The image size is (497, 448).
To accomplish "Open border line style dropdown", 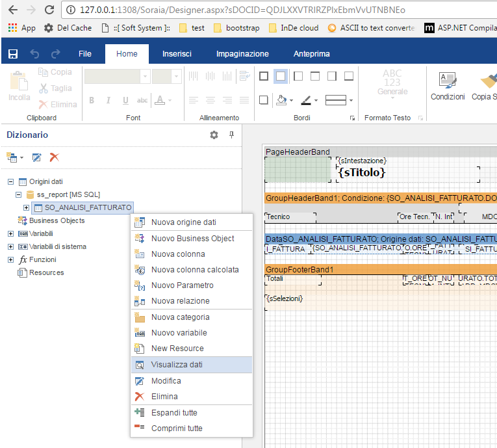I will pos(339,100).
